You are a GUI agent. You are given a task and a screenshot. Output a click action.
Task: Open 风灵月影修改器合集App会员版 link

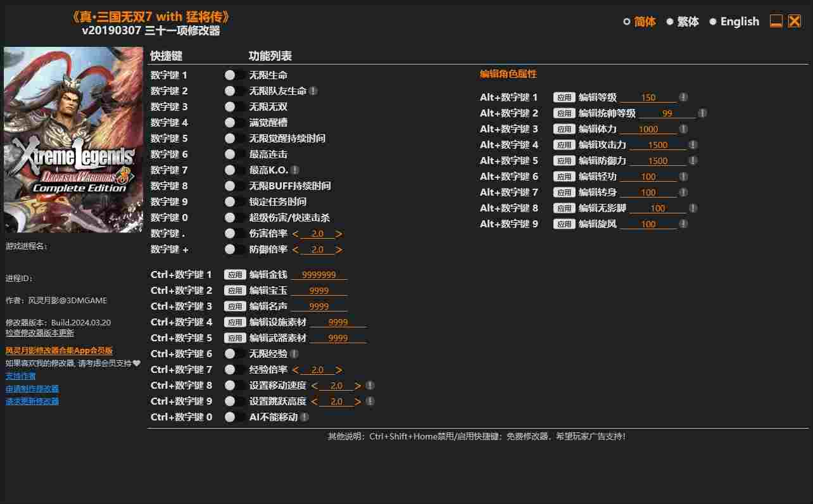click(60, 351)
